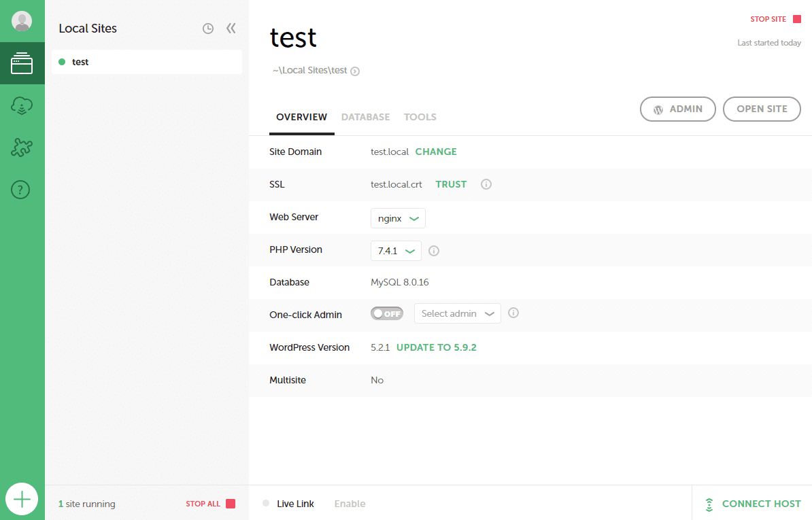Click the test.local domain value
The height and width of the screenshot is (520, 812).
pyautogui.click(x=390, y=152)
